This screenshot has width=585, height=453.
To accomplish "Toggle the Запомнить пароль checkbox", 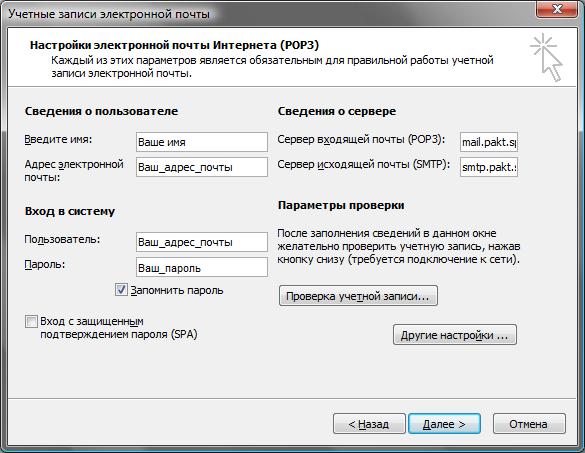I will [121, 290].
